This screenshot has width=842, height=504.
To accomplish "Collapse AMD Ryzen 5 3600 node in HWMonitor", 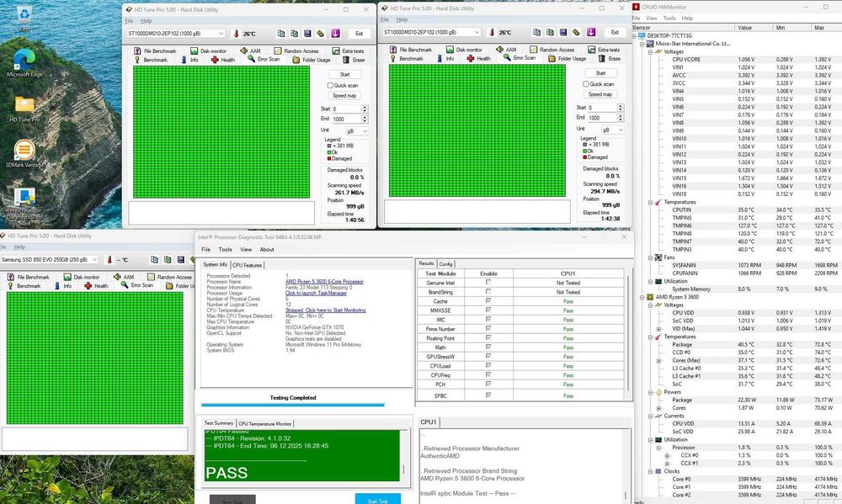I will point(642,297).
